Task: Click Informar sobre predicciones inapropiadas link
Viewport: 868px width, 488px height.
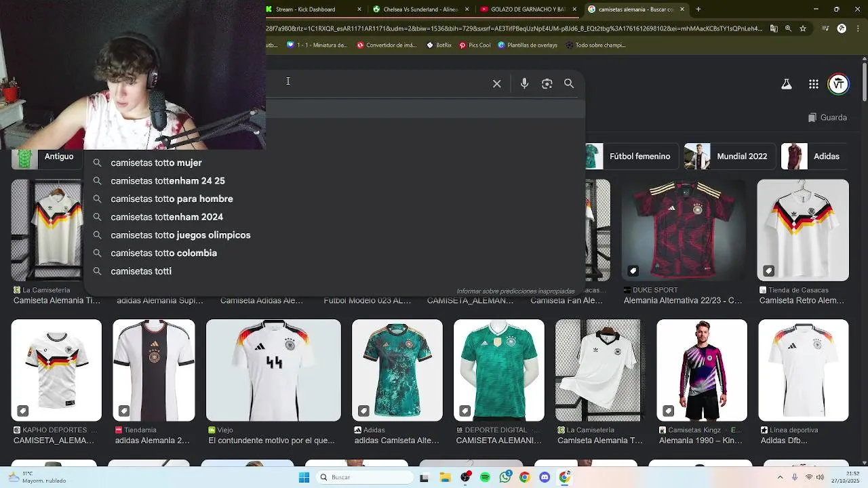Action: (515, 291)
